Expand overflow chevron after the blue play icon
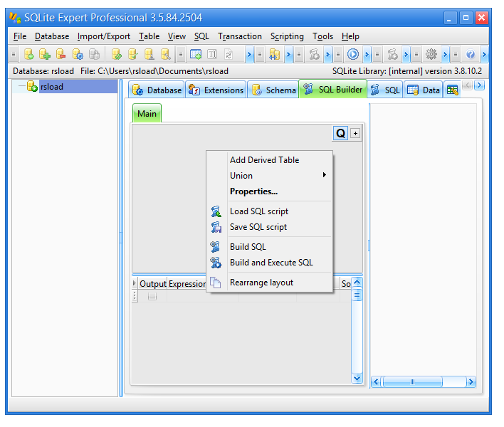504x427 pixels. 367,54
